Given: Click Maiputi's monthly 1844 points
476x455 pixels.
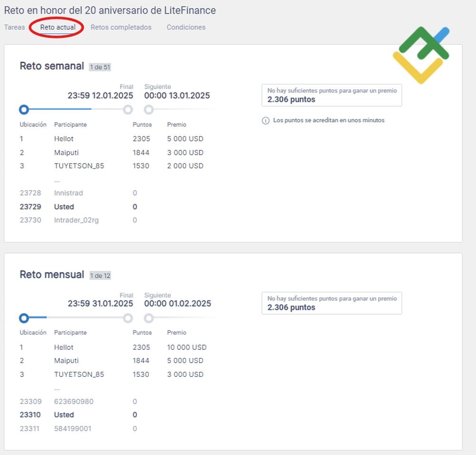Looking at the screenshot, I should point(141,361).
